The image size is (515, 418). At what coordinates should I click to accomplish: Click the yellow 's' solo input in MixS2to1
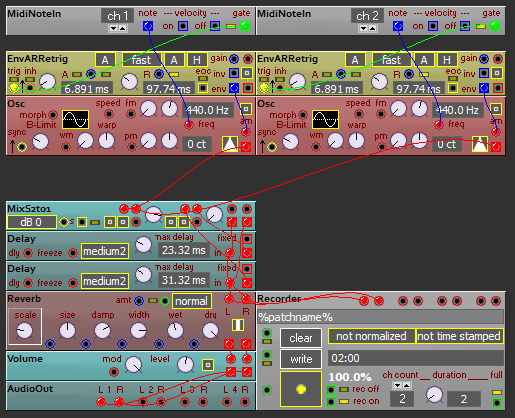(63, 222)
